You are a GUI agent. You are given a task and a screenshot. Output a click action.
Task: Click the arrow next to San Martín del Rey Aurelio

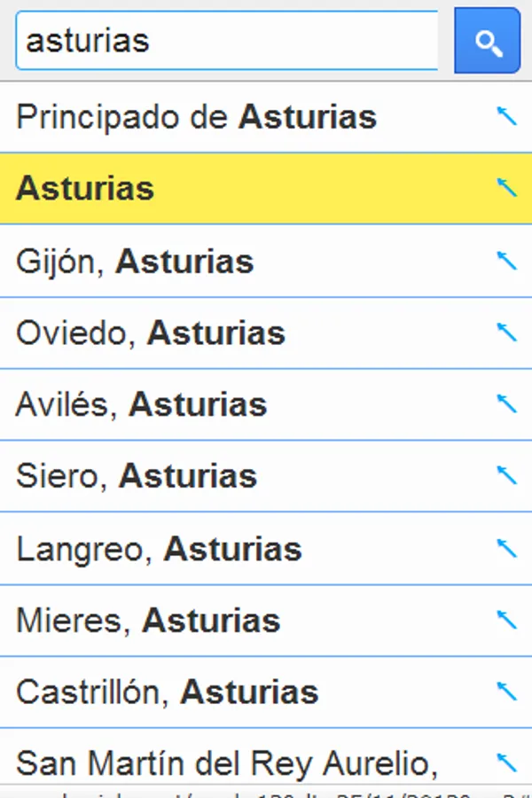pos(507,761)
